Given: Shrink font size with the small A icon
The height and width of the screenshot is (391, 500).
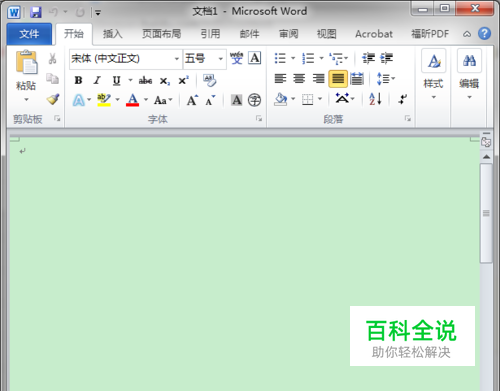Looking at the screenshot, I should (210, 100).
